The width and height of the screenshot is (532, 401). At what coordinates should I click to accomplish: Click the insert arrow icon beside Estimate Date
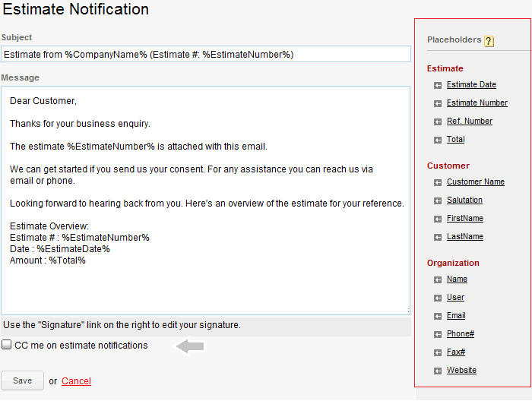[438, 85]
